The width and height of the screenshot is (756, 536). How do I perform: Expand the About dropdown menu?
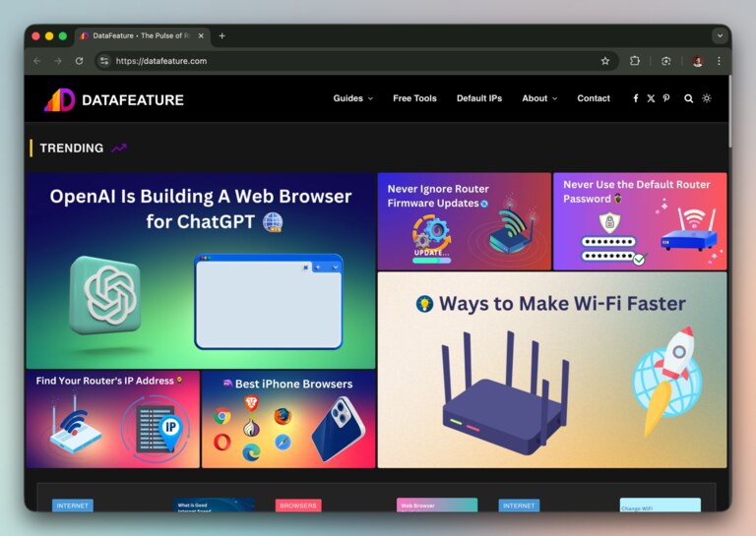click(x=539, y=98)
